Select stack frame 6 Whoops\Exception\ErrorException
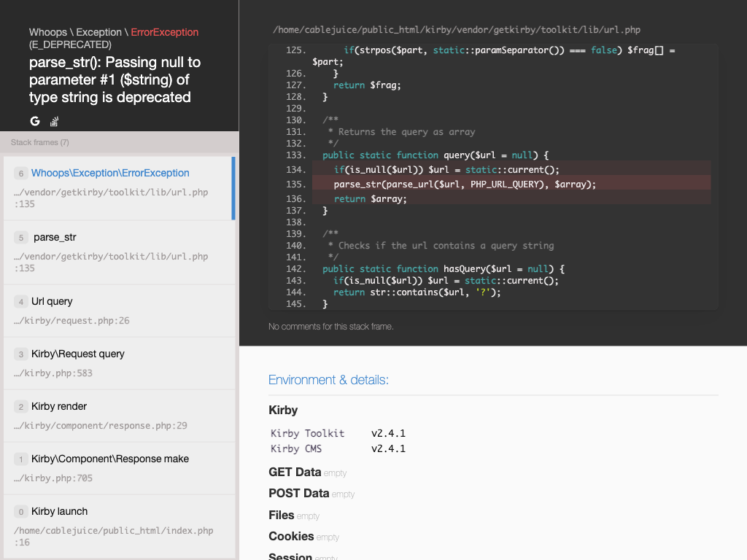 point(118,187)
